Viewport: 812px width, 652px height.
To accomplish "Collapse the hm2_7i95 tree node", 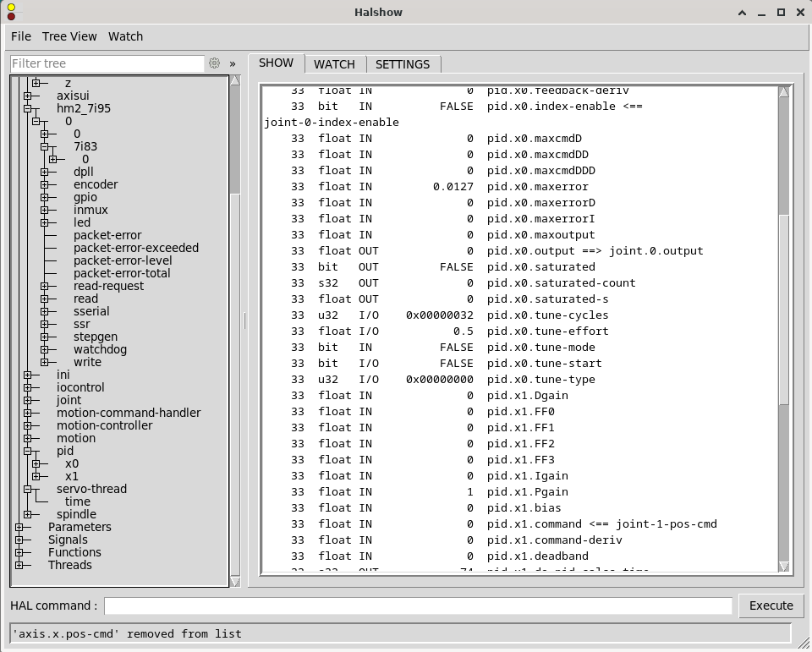I will point(27,108).
